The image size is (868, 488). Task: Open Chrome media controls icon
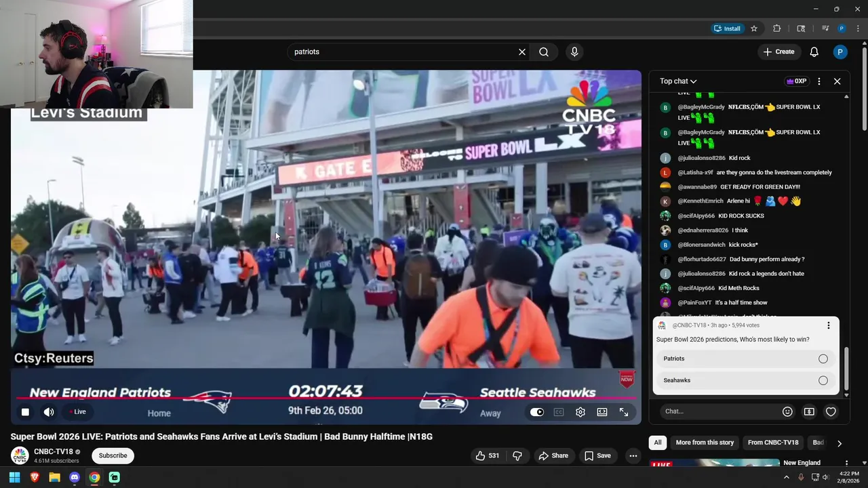tap(825, 28)
